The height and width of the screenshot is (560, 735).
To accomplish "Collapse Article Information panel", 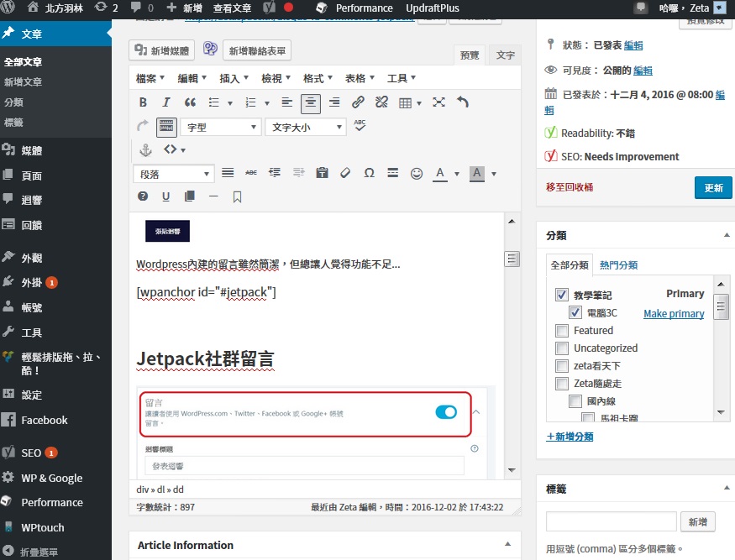I will tap(507, 544).
